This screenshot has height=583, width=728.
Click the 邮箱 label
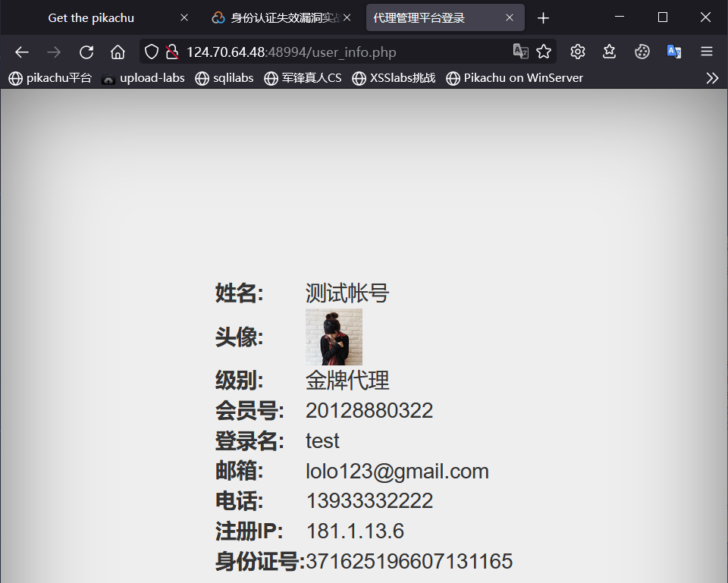pyautogui.click(x=239, y=471)
